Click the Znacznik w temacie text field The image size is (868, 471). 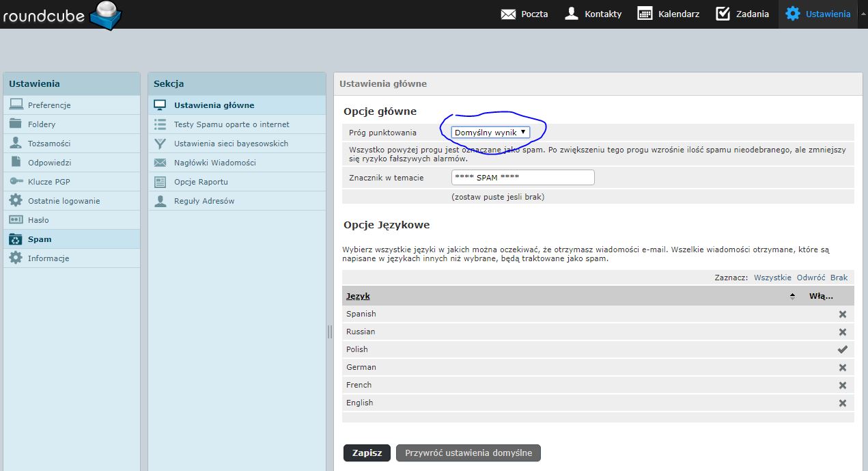click(522, 178)
